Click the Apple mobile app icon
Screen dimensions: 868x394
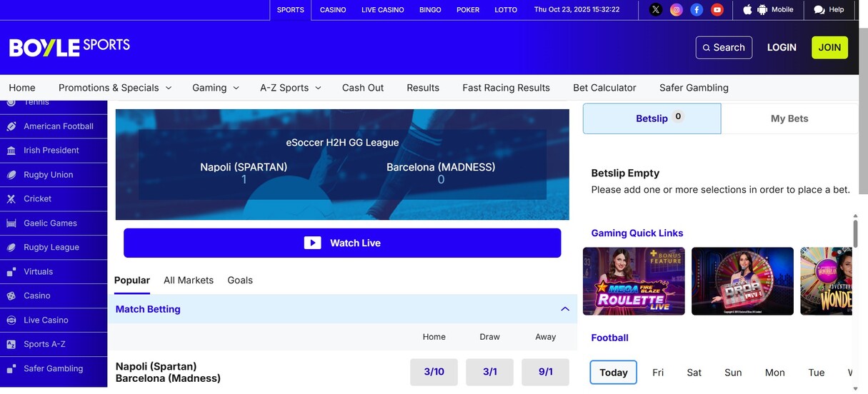[x=747, y=9]
